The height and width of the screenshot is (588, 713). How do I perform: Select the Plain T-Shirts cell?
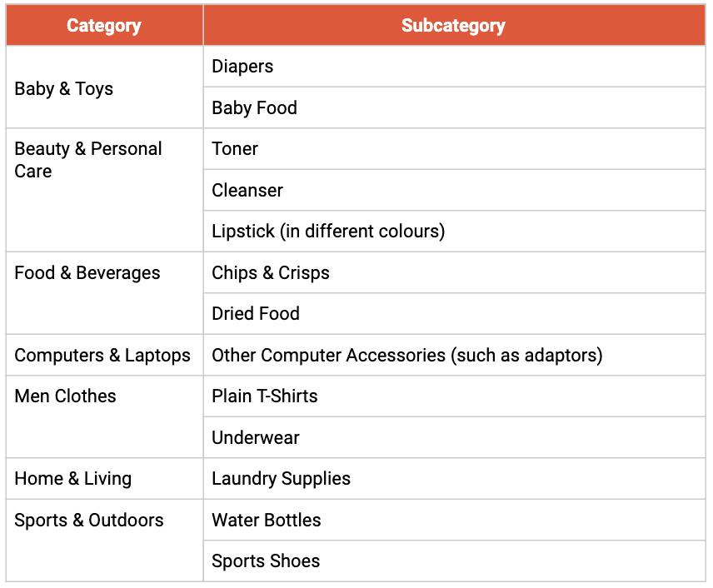pyautogui.click(x=265, y=396)
